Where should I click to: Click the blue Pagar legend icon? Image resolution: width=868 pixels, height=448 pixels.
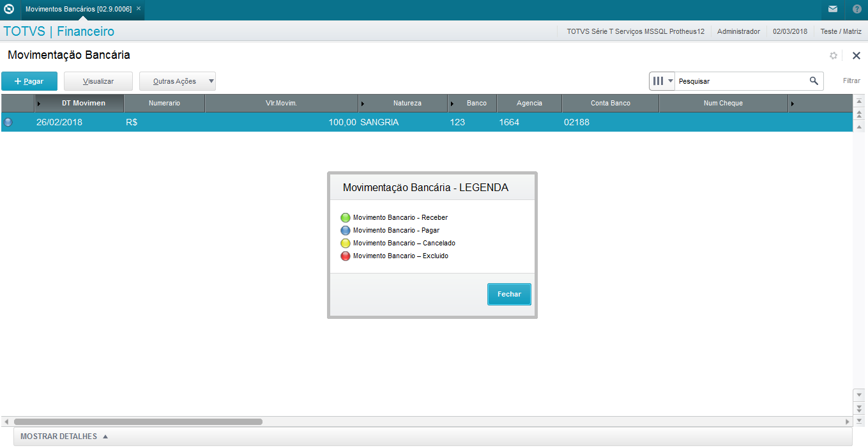pyautogui.click(x=346, y=231)
